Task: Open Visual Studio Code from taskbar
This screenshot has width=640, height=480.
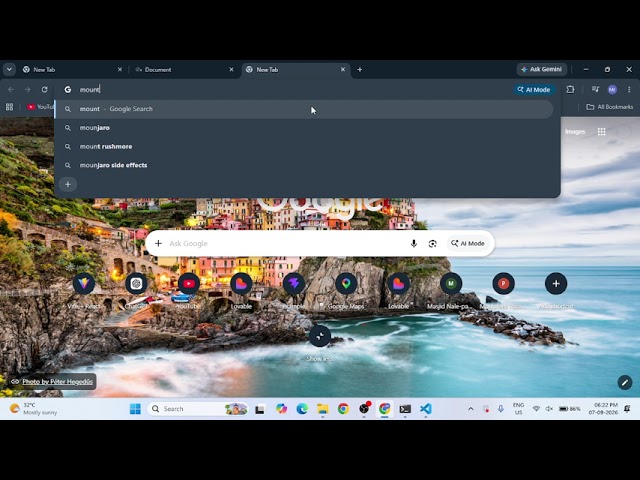Action: click(x=426, y=409)
